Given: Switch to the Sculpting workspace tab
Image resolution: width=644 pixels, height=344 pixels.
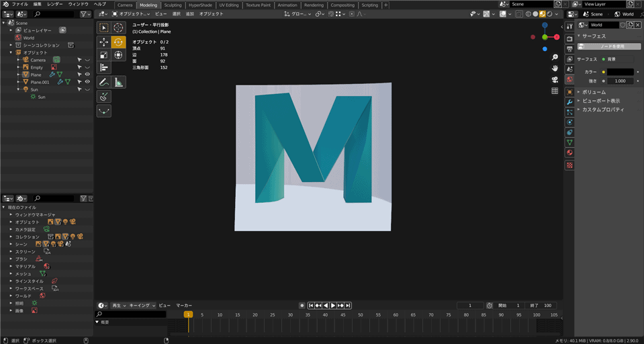Looking at the screenshot, I should tap(173, 5).
